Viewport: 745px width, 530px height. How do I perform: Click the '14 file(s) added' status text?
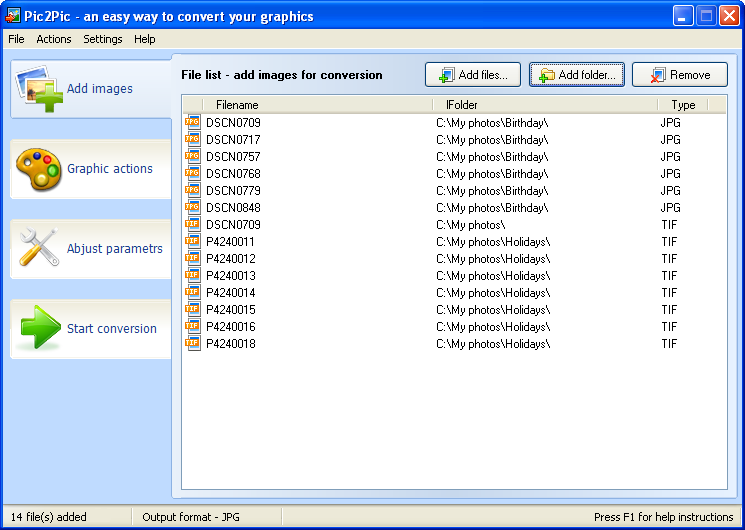point(48,517)
